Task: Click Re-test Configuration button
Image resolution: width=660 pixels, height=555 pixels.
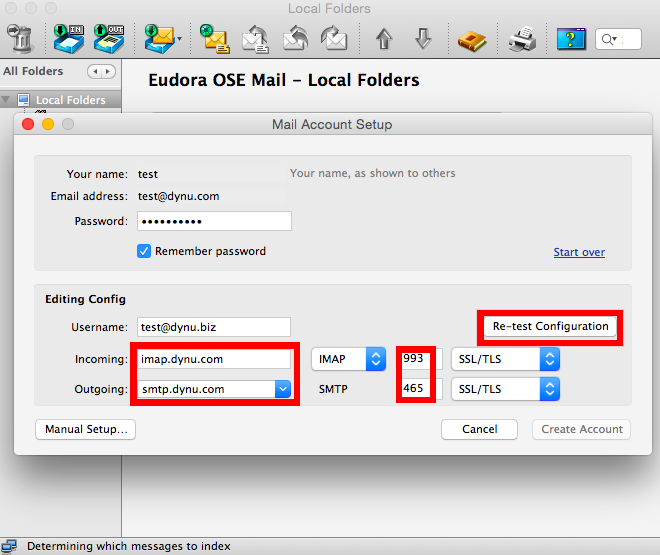Action: point(550,326)
